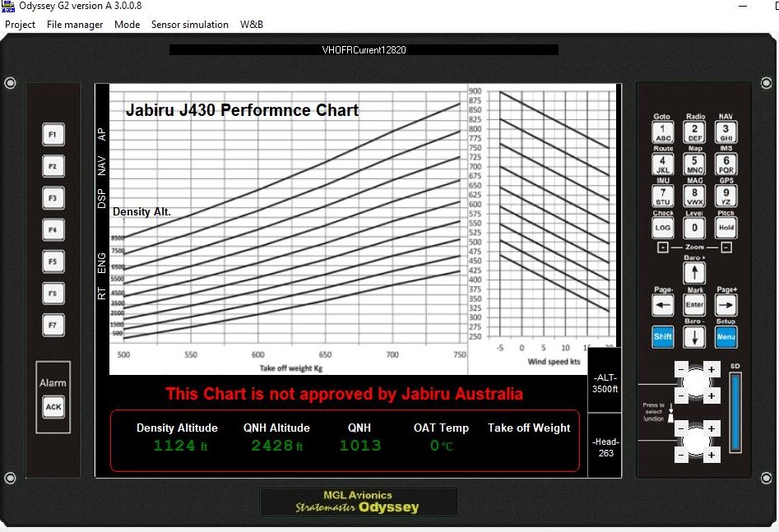Click the F3 soft key
This screenshot has width=779, height=532.
pyautogui.click(x=53, y=197)
